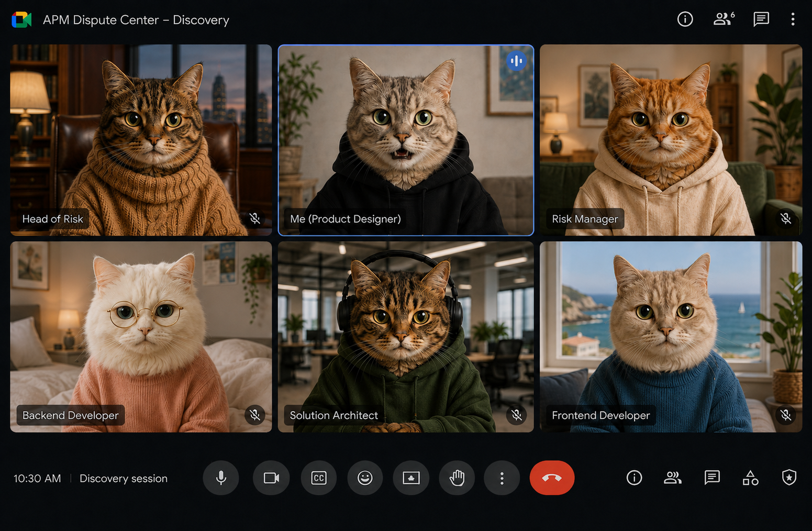
Task: Click the "Solution Architect" name label
Action: click(x=333, y=415)
